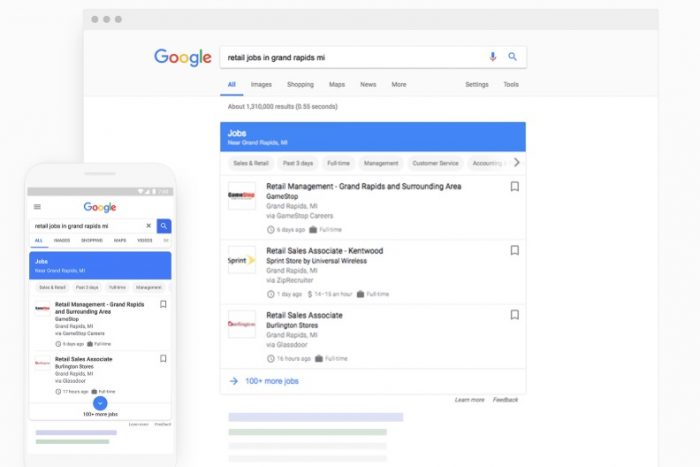
Task: Apply the desktop Full-time filter chip
Action: pyautogui.click(x=338, y=163)
